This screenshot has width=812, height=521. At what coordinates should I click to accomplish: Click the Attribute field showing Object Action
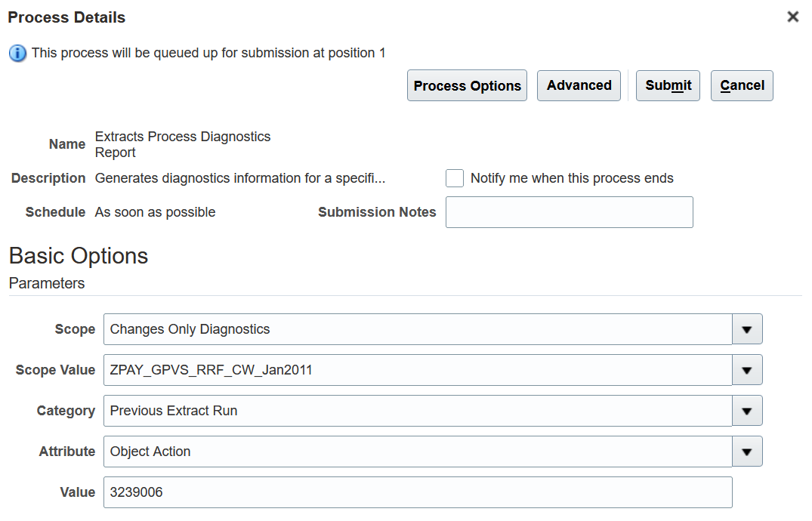[x=417, y=452]
